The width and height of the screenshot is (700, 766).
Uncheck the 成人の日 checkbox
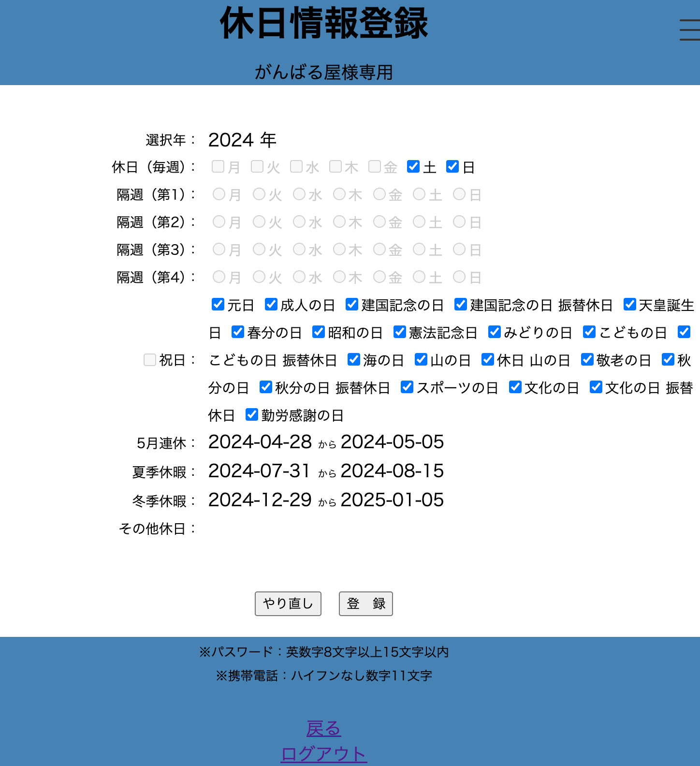tap(271, 304)
